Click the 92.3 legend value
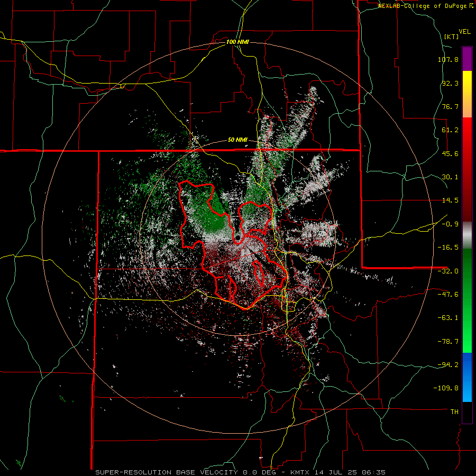 [x=450, y=83]
